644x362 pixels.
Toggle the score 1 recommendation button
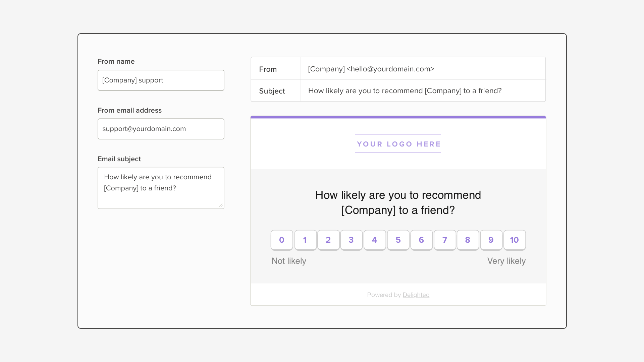tap(305, 240)
